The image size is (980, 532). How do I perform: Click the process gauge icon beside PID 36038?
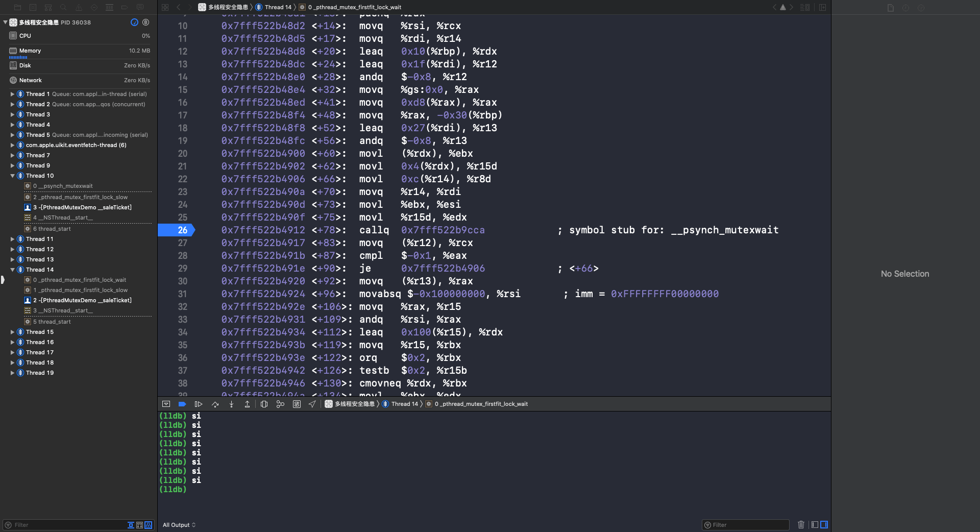click(134, 22)
